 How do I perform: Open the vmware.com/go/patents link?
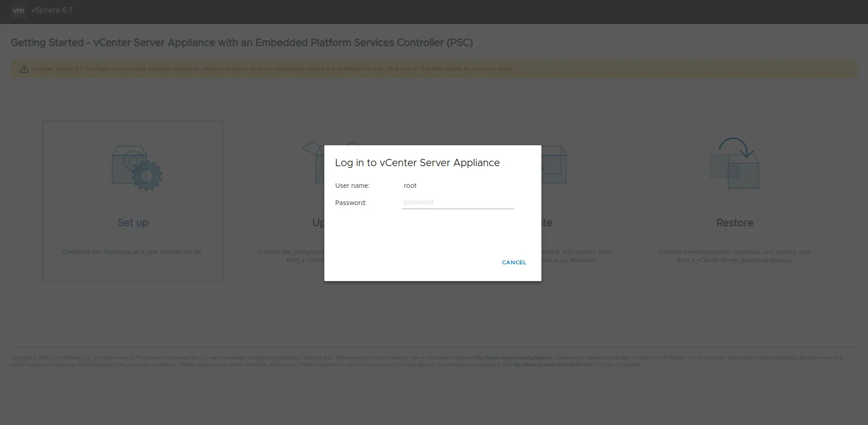coord(513,358)
